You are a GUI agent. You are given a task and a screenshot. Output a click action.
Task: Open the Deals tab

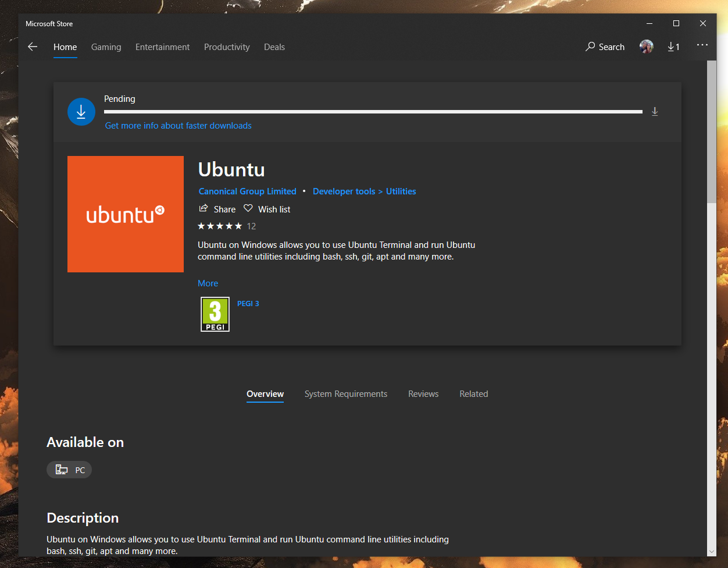pyautogui.click(x=274, y=47)
